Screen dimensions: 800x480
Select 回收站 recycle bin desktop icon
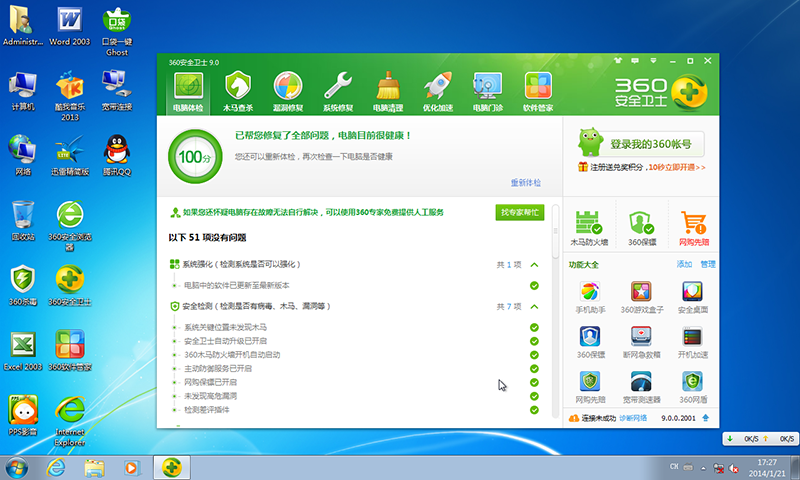pyautogui.click(x=23, y=220)
